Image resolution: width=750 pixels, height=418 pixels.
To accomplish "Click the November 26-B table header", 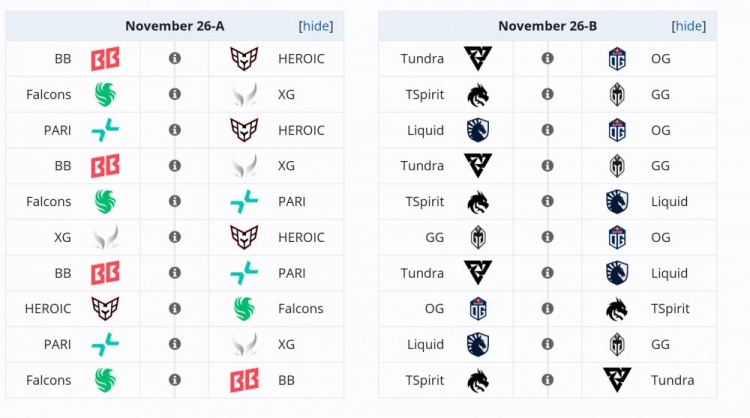I will click(548, 26).
